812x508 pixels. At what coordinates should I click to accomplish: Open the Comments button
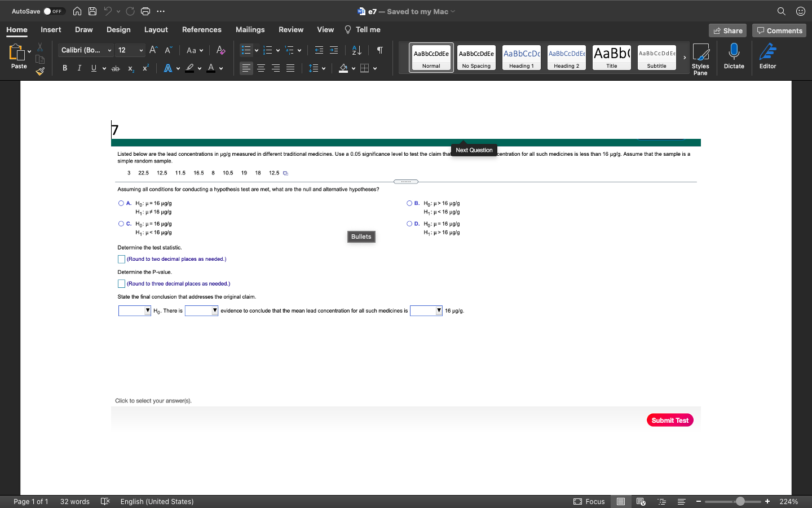click(x=779, y=30)
